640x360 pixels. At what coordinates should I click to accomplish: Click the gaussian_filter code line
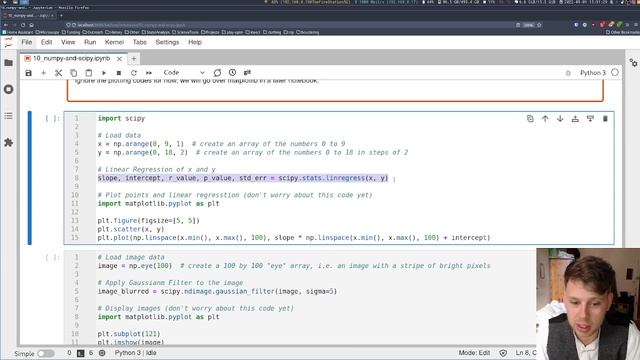point(217,291)
